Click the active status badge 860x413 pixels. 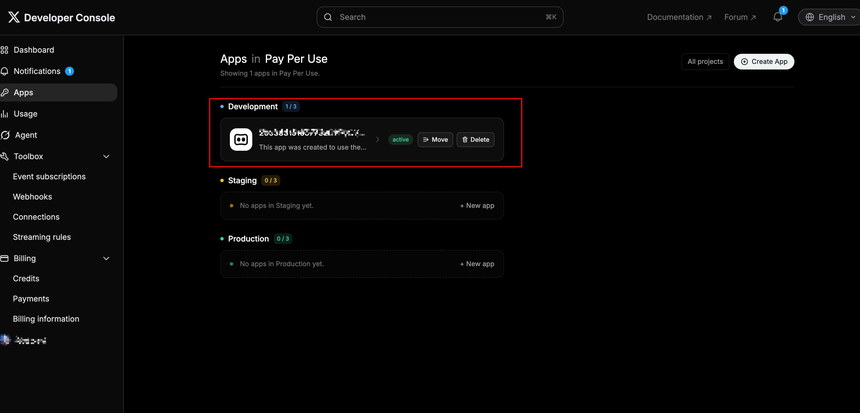(x=400, y=140)
